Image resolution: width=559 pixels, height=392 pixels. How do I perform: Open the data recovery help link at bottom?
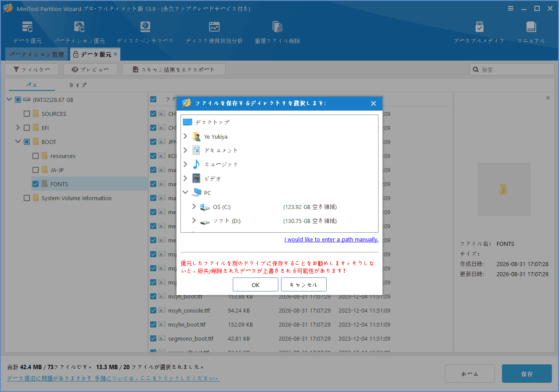pos(113,378)
